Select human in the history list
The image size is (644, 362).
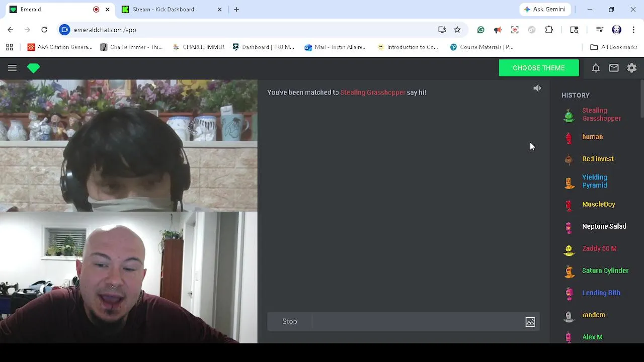592,137
